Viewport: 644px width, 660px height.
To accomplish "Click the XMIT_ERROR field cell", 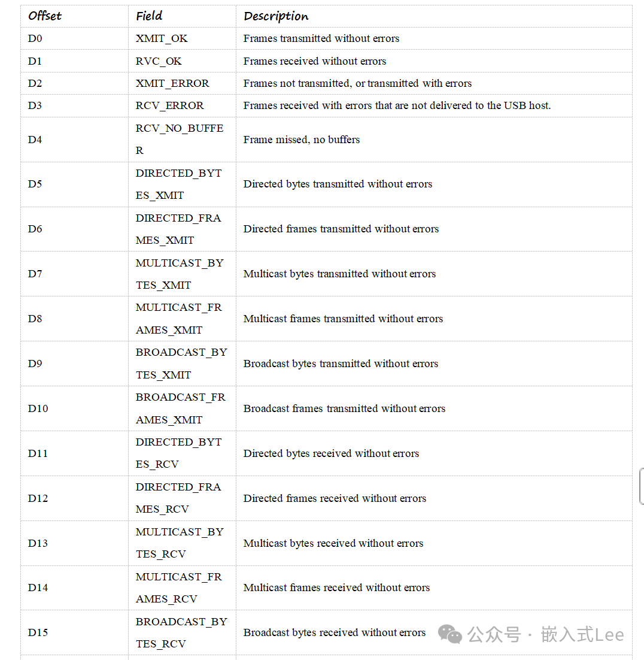I will (172, 83).
